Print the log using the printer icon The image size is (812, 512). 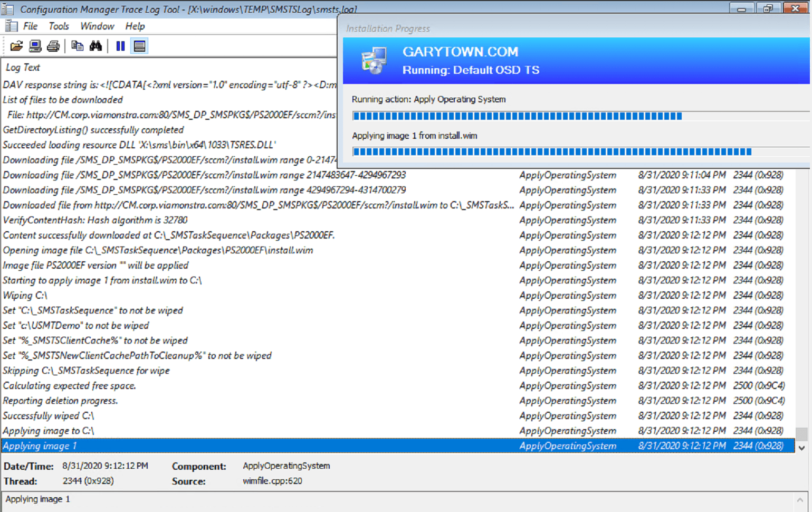(x=53, y=46)
